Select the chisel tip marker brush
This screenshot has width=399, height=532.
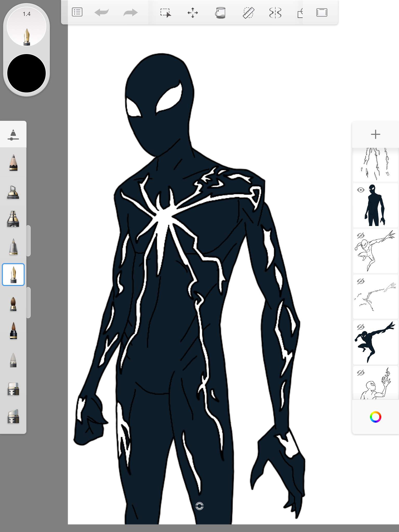tap(13, 192)
